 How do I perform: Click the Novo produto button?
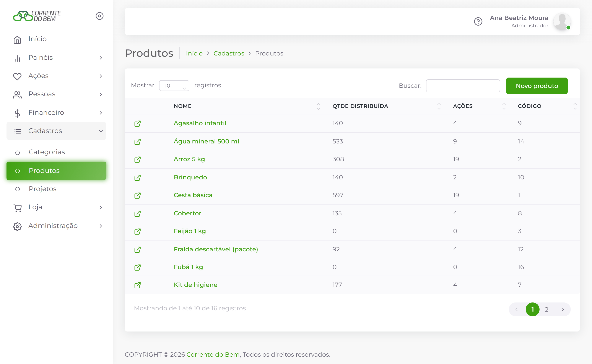pos(537,86)
